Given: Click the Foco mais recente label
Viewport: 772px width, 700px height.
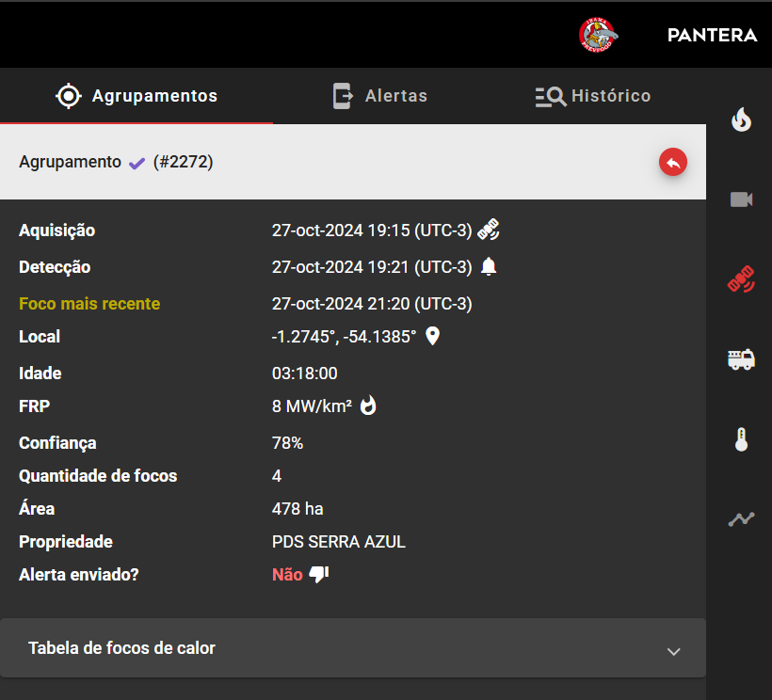Looking at the screenshot, I should coord(89,304).
